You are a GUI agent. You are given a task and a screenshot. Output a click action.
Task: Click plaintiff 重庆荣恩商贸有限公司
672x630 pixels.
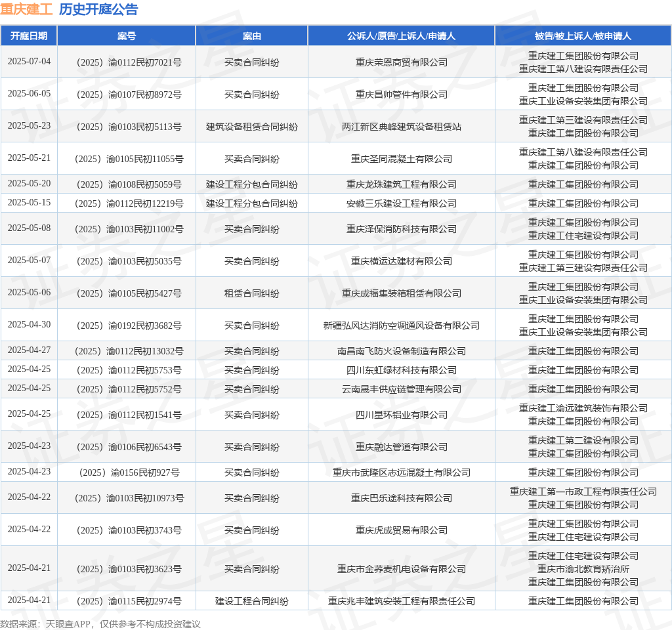tap(401, 62)
